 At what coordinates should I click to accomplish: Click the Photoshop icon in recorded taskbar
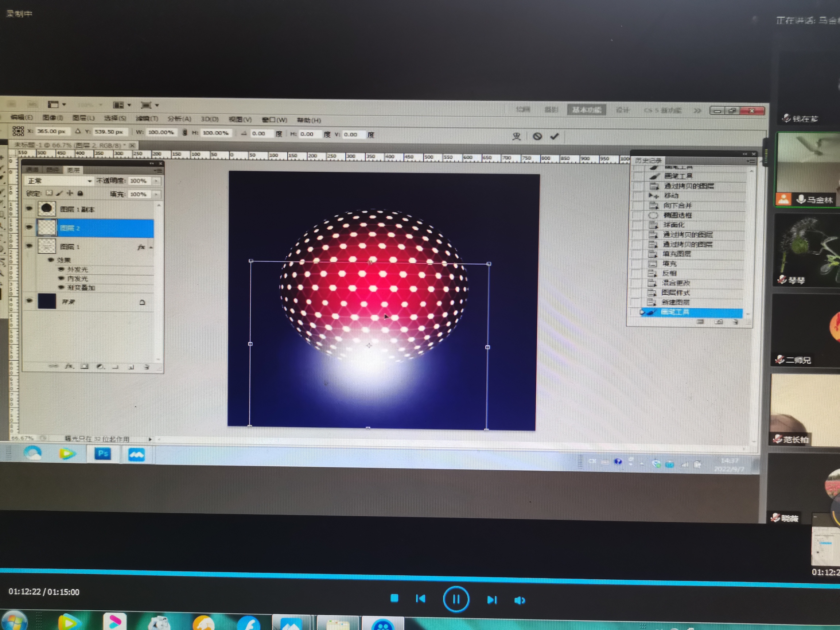pos(103,454)
